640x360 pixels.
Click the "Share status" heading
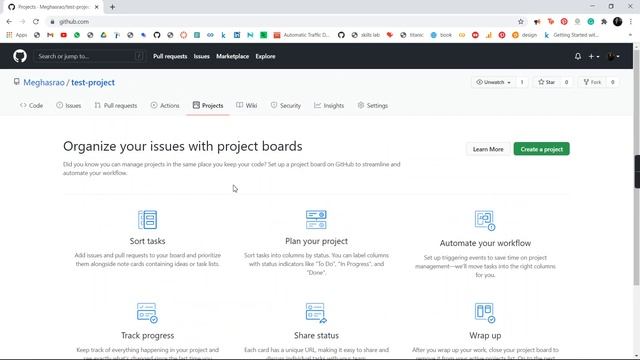point(316,336)
